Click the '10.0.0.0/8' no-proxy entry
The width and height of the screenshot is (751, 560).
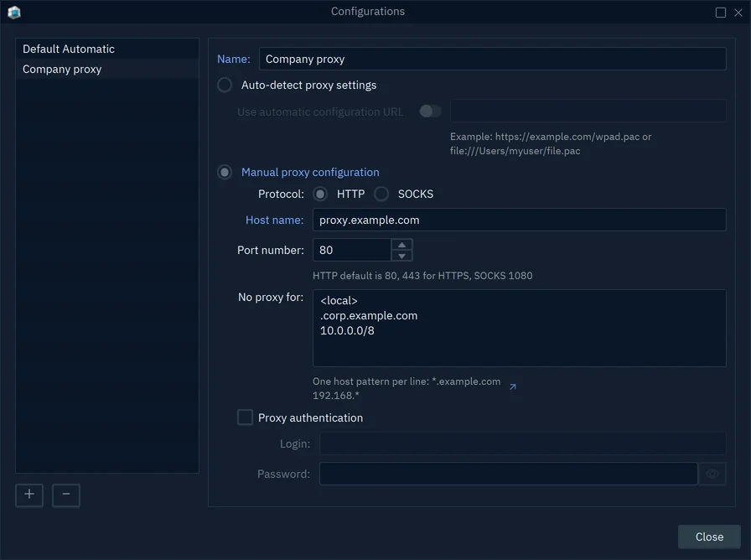tap(347, 330)
